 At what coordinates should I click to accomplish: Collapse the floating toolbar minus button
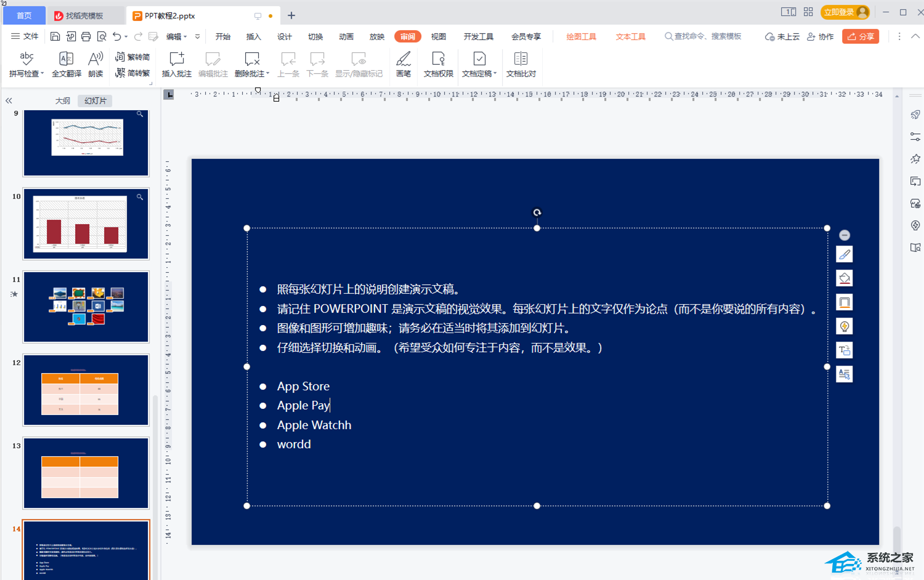click(x=845, y=235)
